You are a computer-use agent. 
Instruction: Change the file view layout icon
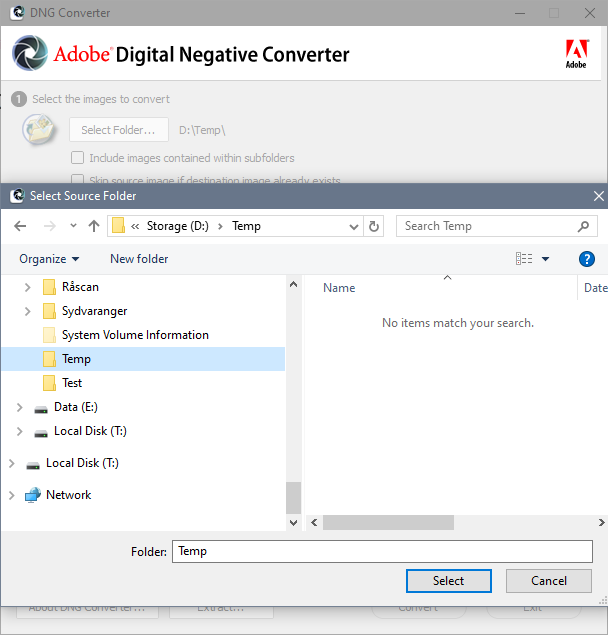pos(524,258)
